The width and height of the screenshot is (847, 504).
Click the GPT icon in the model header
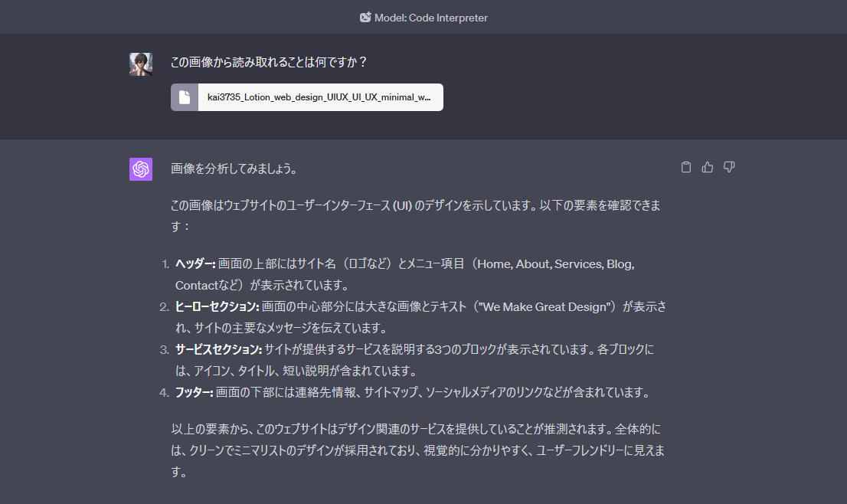(x=365, y=17)
